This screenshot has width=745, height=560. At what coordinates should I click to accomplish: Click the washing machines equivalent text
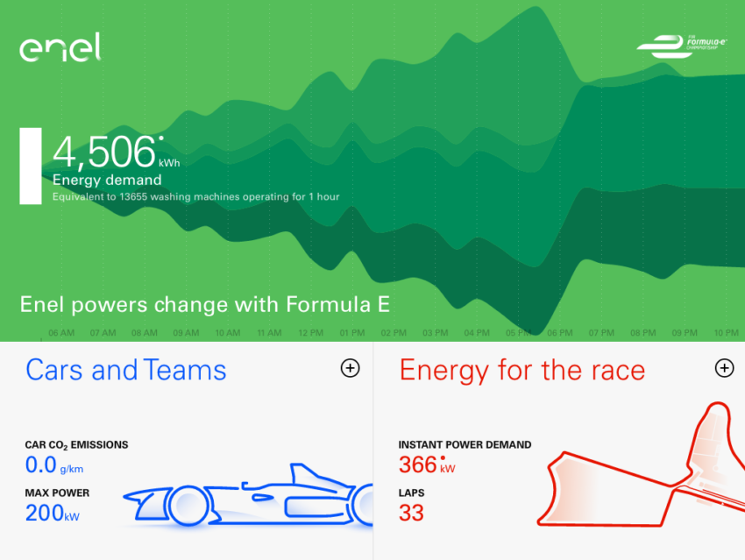[x=195, y=196]
